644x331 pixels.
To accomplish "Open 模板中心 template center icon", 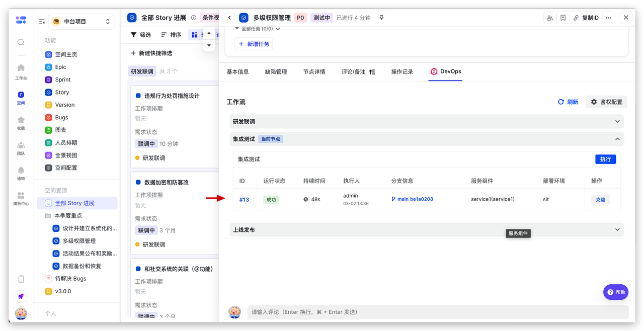I will point(21,198).
